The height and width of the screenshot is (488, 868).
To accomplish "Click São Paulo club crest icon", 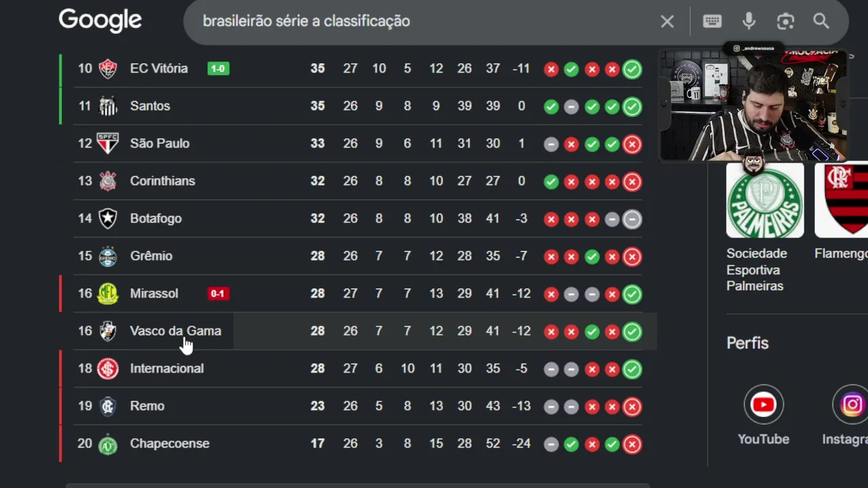I will pyautogui.click(x=108, y=144).
